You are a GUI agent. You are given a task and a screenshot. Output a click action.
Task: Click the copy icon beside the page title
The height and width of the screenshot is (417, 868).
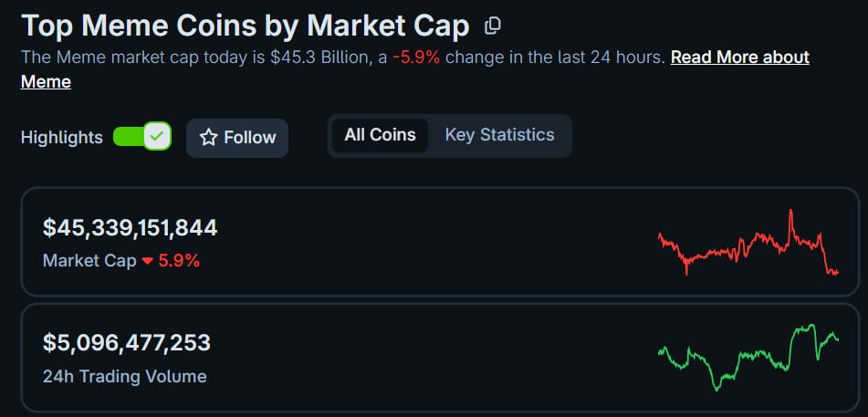click(x=492, y=26)
